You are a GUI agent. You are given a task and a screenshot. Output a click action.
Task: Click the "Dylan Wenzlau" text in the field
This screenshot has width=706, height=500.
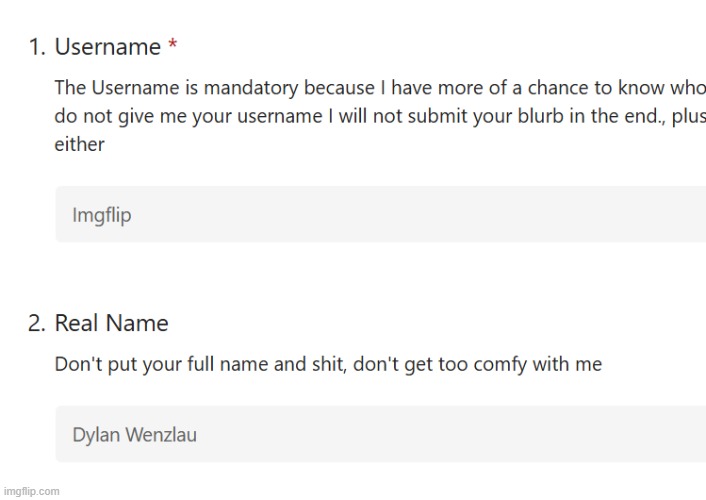[x=134, y=435]
